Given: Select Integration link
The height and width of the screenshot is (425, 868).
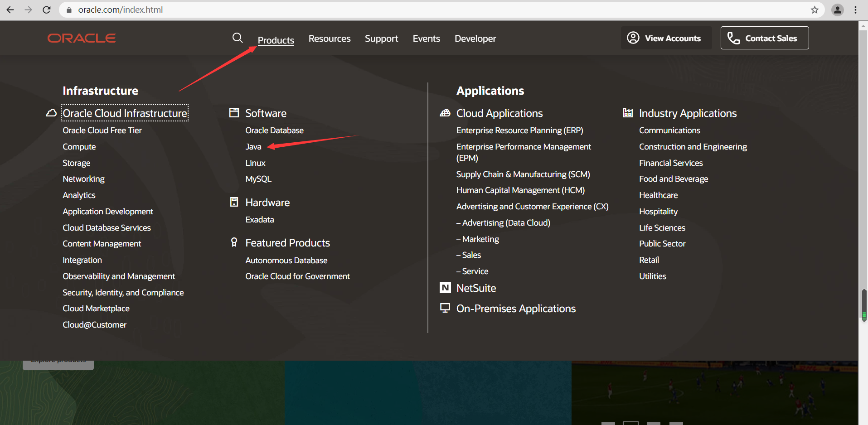Looking at the screenshot, I should (82, 260).
